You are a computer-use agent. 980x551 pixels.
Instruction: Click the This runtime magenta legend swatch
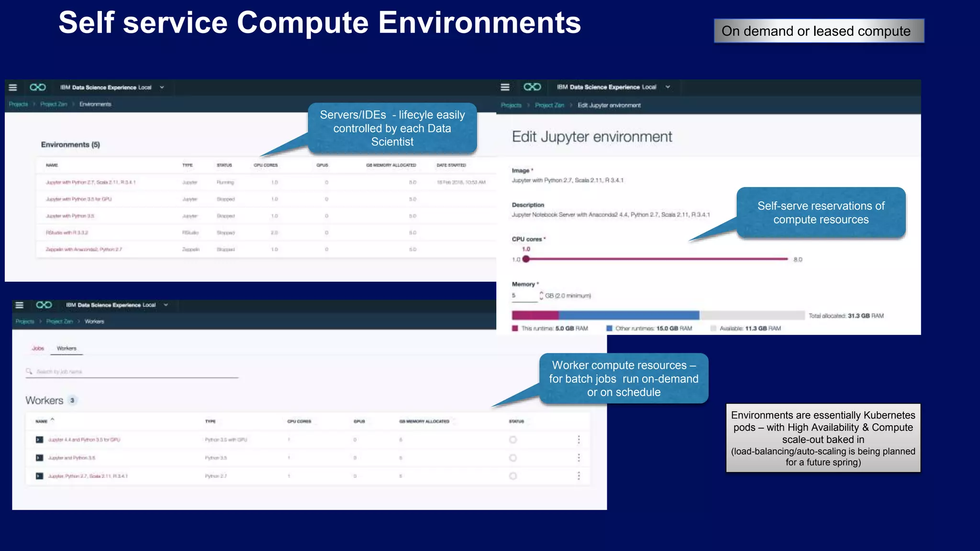(x=515, y=329)
